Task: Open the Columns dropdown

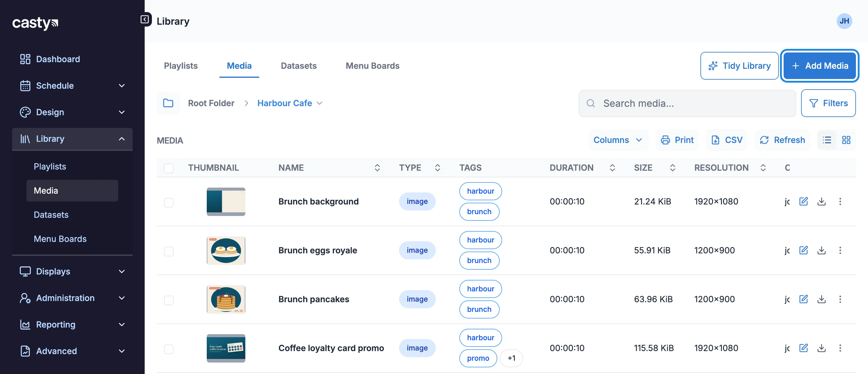Action: point(618,140)
